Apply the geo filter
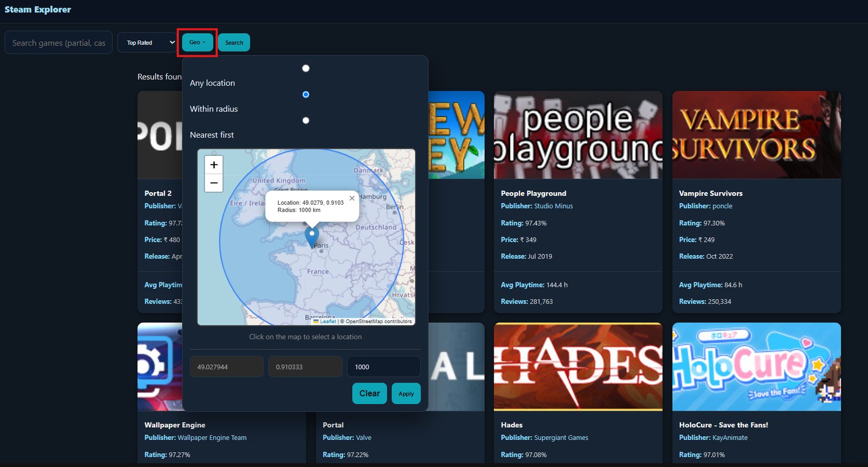The image size is (868, 467). point(406,394)
